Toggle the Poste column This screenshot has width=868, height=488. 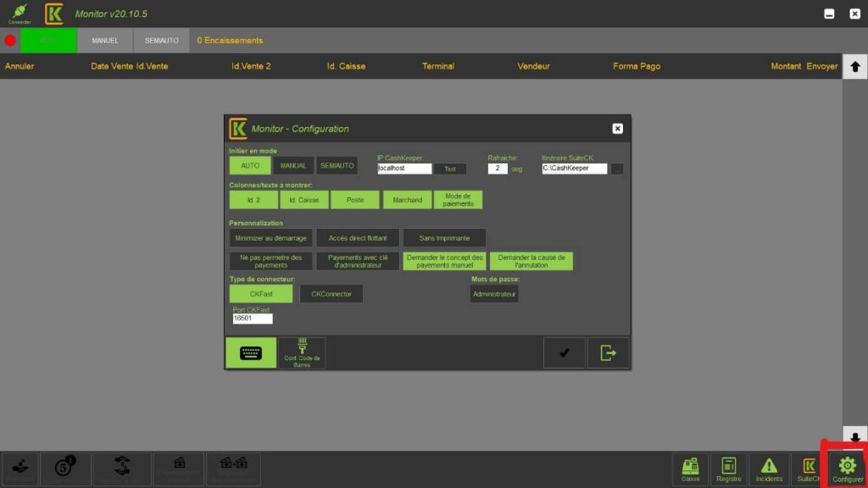click(x=355, y=200)
